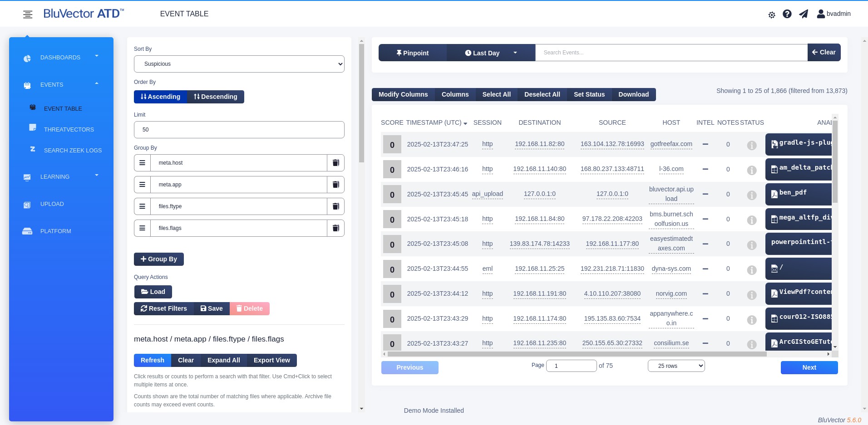This screenshot has width=868, height=425.
Task: Click the files.flags reorder handle icon
Action: point(142,228)
